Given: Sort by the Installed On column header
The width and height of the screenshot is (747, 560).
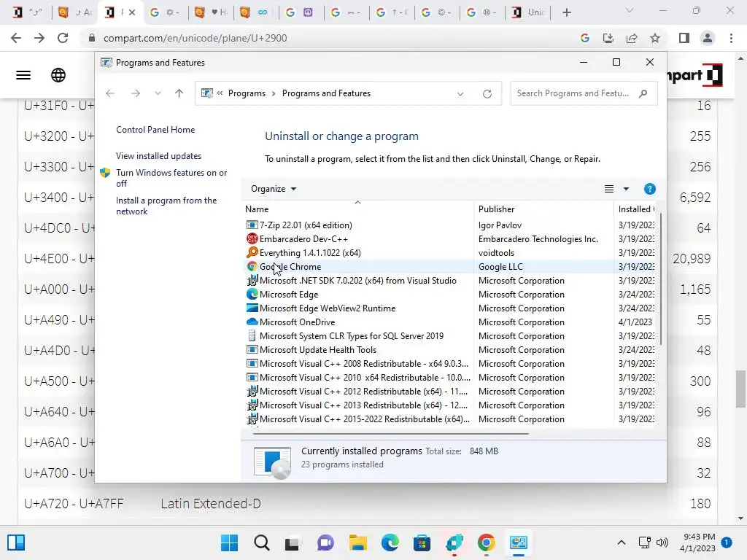Looking at the screenshot, I should tap(636, 209).
